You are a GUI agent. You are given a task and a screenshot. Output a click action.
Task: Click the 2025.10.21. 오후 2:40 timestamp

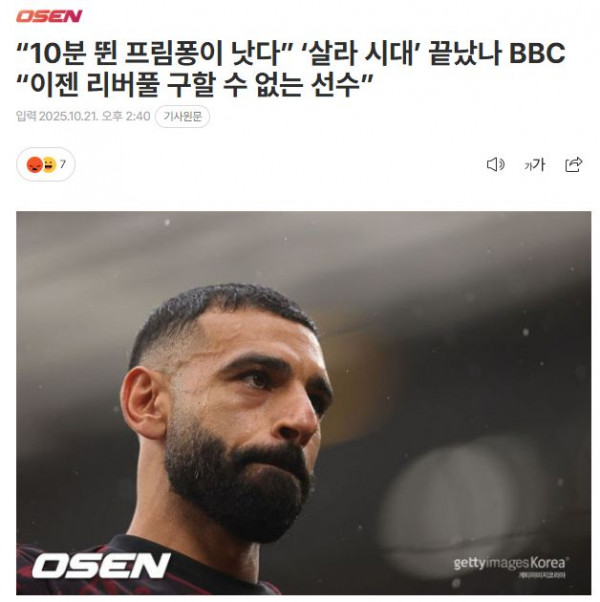94,116
